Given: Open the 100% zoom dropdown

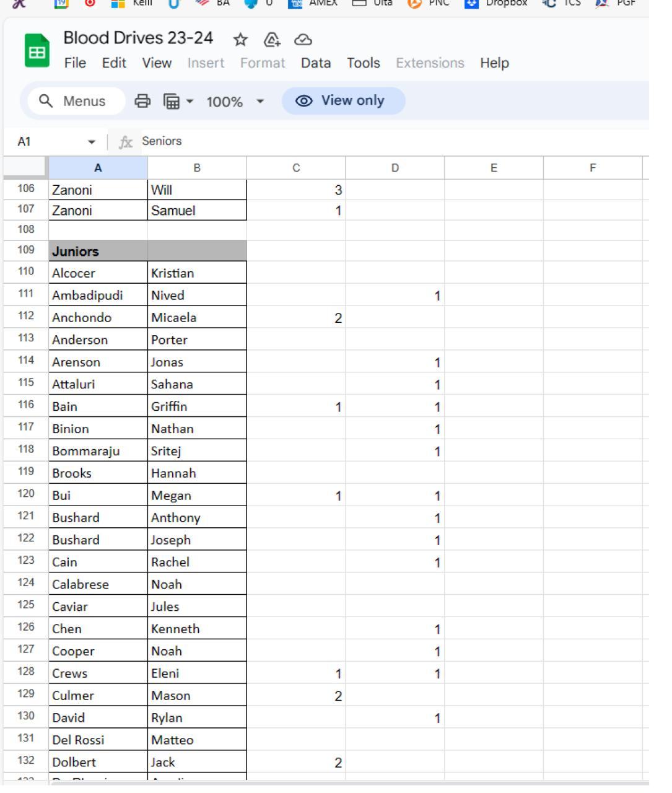Looking at the screenshot, I should (x=235, y=102).
